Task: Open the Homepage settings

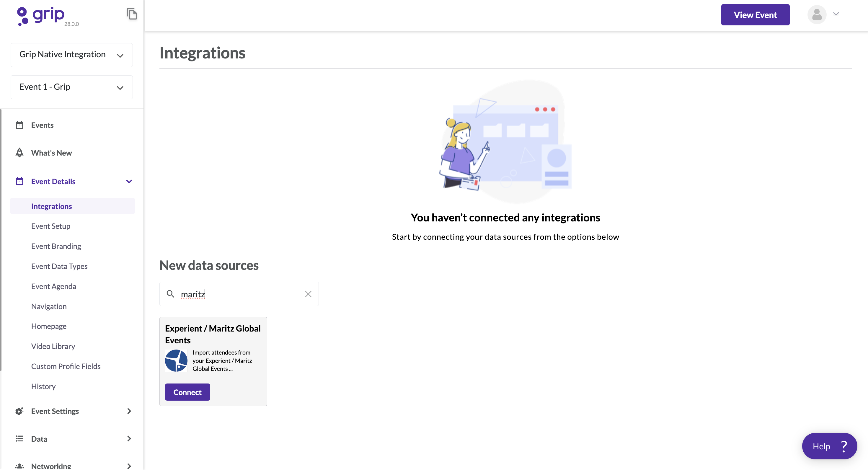Action: (x=49, y=326)
